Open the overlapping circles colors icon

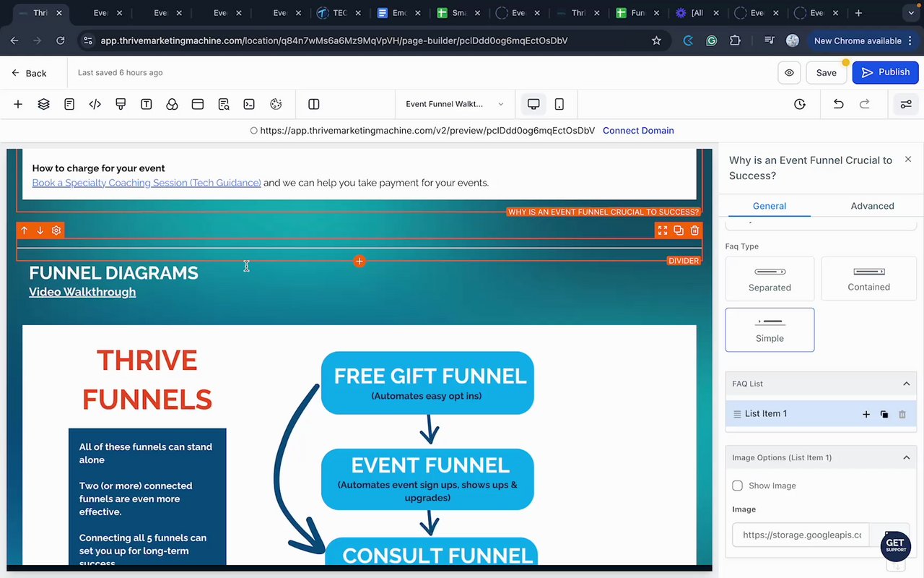(172, 104)
